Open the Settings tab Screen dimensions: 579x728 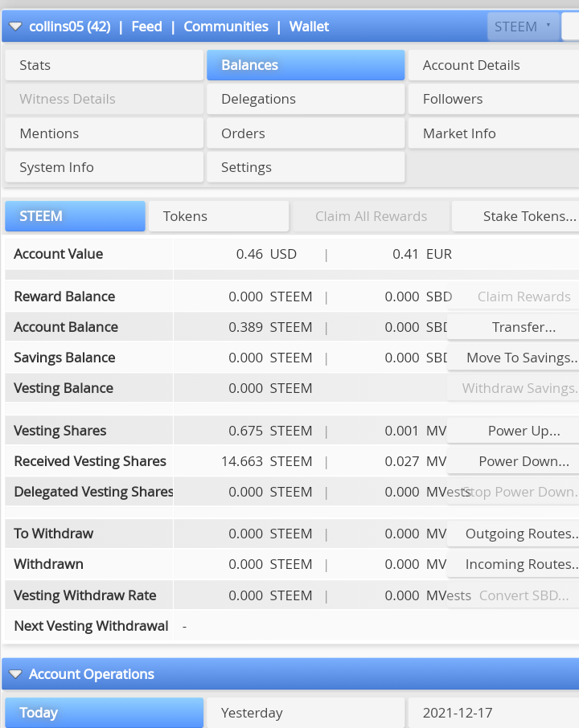(x=306, y=167)
